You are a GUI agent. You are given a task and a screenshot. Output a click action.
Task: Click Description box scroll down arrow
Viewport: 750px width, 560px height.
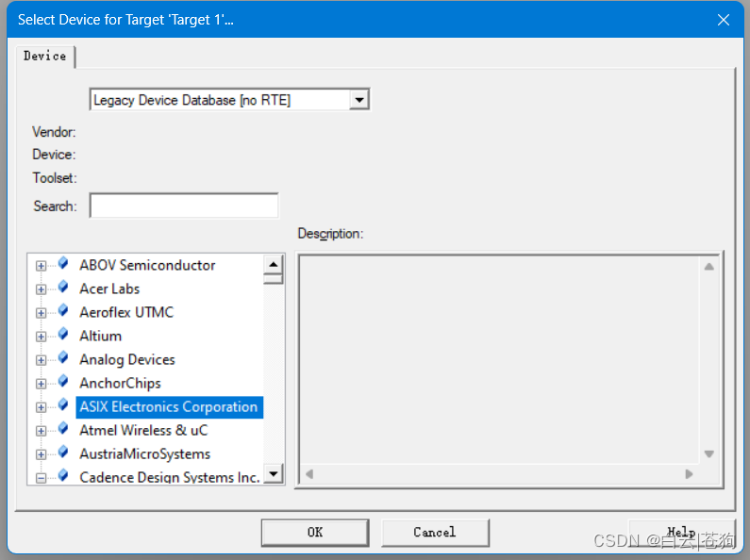point(708,453)
